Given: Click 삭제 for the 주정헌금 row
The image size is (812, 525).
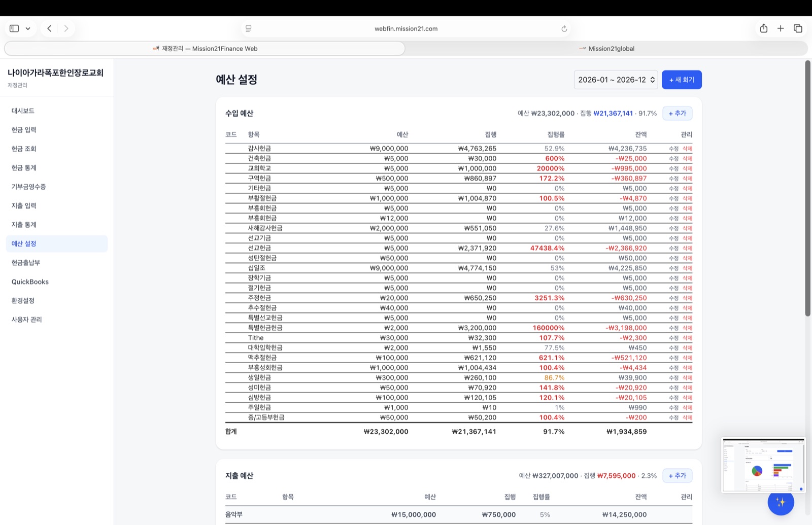Looking at the screenshot, I should (687, 298).
